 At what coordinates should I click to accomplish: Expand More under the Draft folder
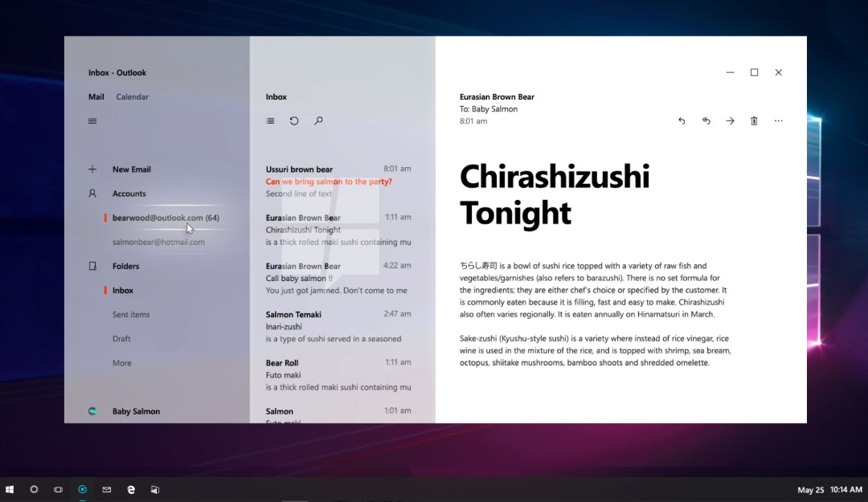(121, 362)
